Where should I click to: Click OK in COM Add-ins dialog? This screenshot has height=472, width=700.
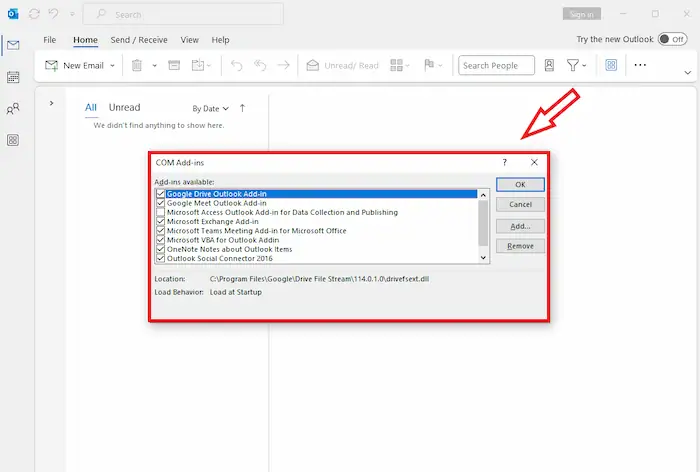pos(520,184)
